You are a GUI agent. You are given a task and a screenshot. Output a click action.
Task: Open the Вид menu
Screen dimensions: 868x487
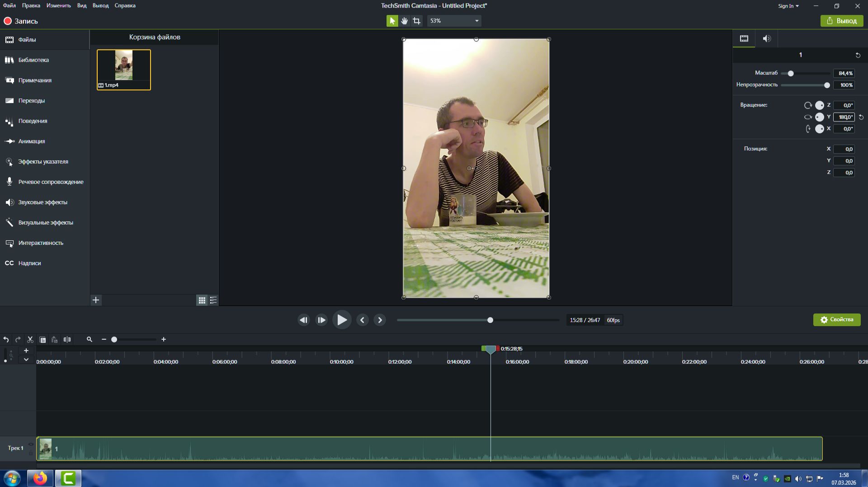coord(81,5)
